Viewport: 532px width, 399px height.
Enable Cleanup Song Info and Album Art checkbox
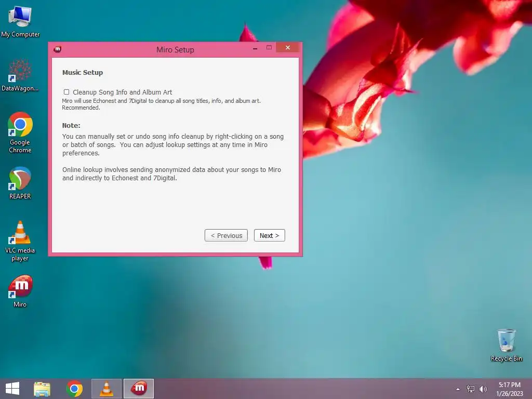(66, 92)
